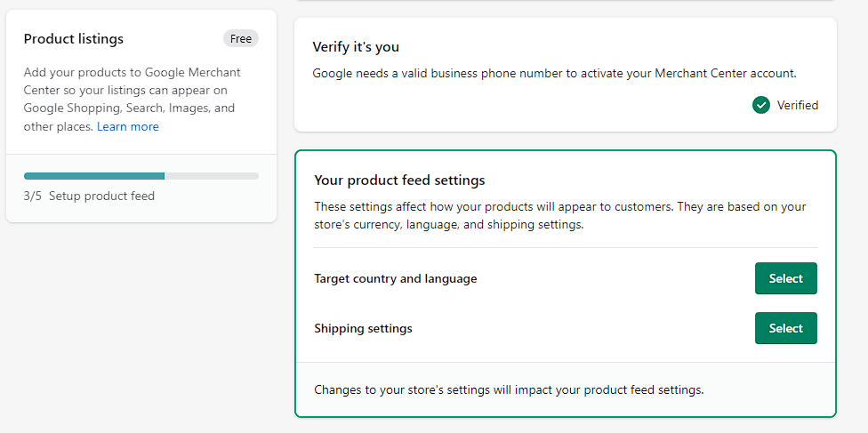868x433 pixels.
Task: Click the setup progress bar
Action: (x=141, y=176)
